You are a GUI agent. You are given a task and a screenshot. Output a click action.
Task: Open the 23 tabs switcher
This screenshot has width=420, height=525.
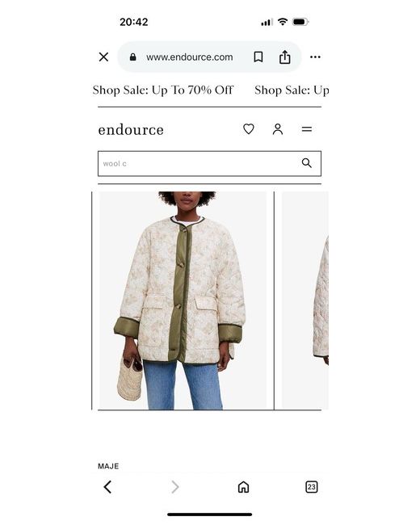(312, 487)
